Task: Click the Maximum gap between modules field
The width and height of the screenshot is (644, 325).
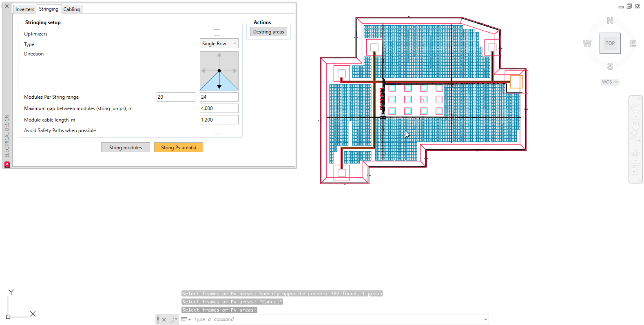Action: [219, 108]
